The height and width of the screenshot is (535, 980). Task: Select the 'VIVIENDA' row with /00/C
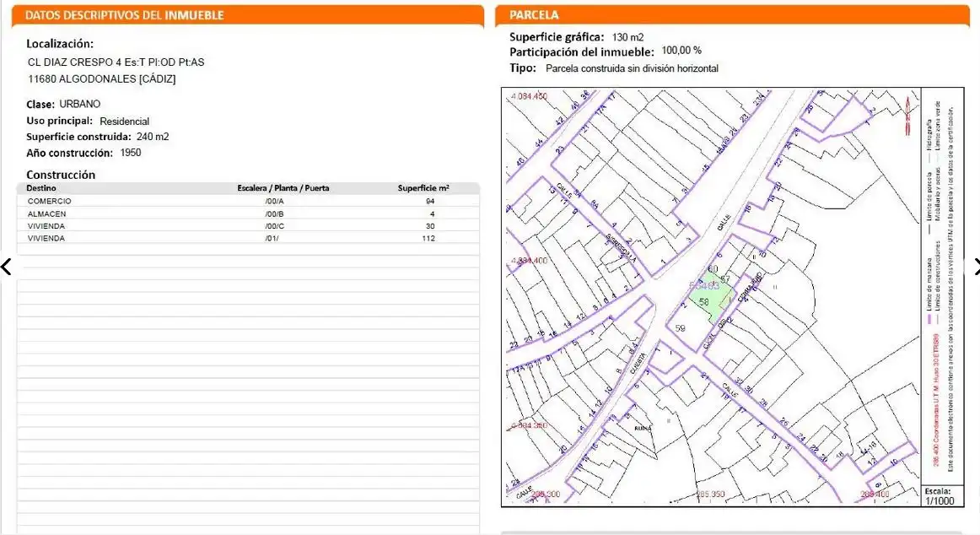[248, 226]
